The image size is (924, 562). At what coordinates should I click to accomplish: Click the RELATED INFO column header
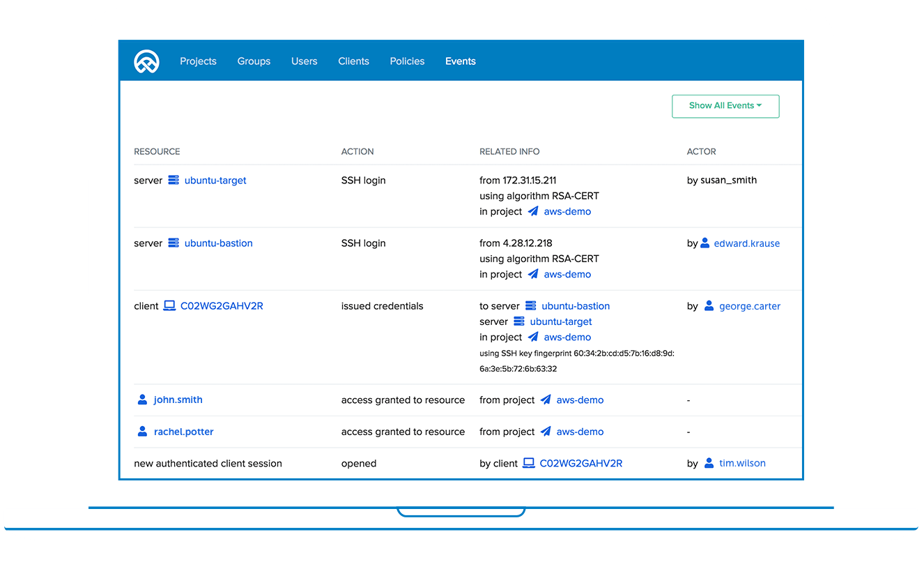509,151
